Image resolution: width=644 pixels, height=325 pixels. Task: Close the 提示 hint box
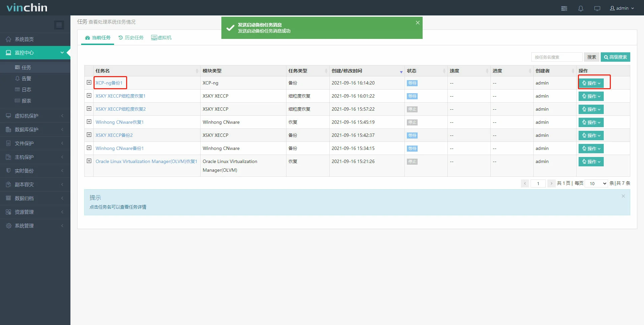tap(623, 196)
